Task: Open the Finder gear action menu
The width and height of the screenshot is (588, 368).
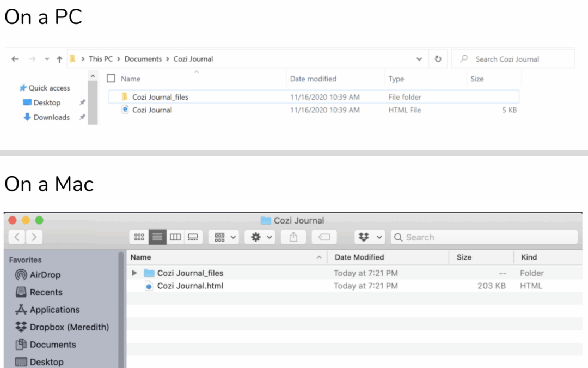Action: (260, 237)
